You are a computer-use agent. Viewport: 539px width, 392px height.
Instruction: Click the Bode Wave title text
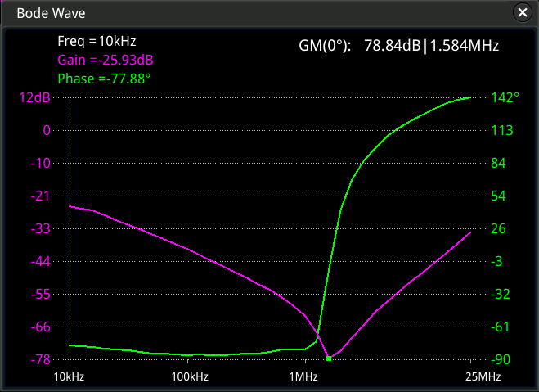click(51, 14)
